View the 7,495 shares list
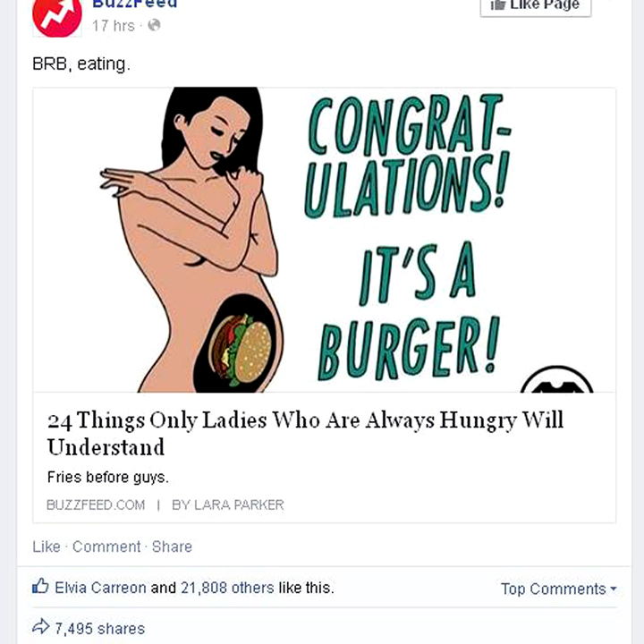This screenshot has width=644, height=644. coord(100,629)
